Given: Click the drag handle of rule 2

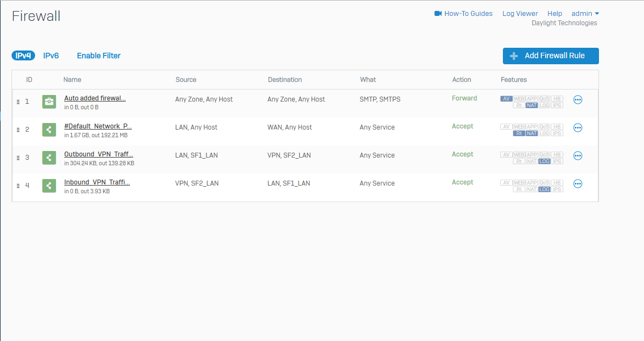Looking at the screenshot, I should 18,130.
